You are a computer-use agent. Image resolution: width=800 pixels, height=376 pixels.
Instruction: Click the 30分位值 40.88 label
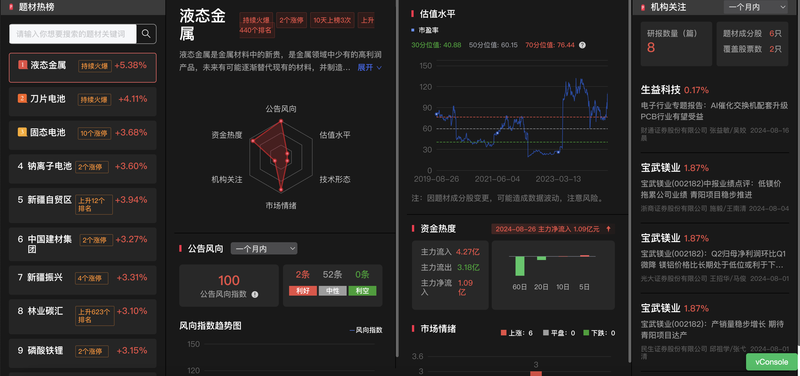tap(436, 45)
